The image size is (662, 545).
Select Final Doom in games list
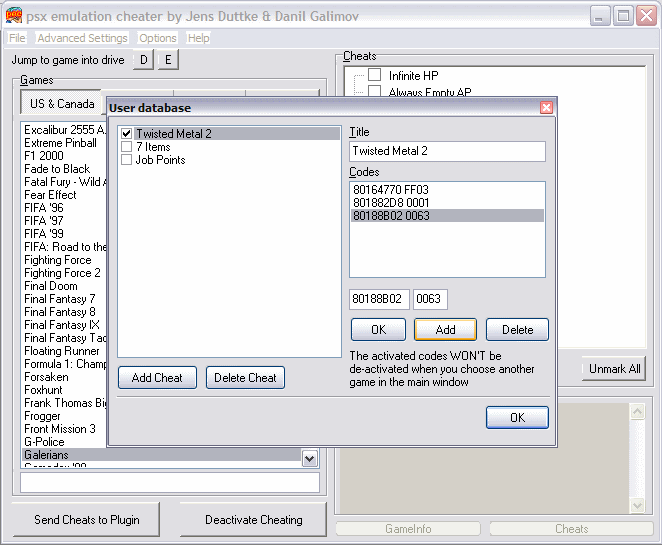(x=51, y=286)
